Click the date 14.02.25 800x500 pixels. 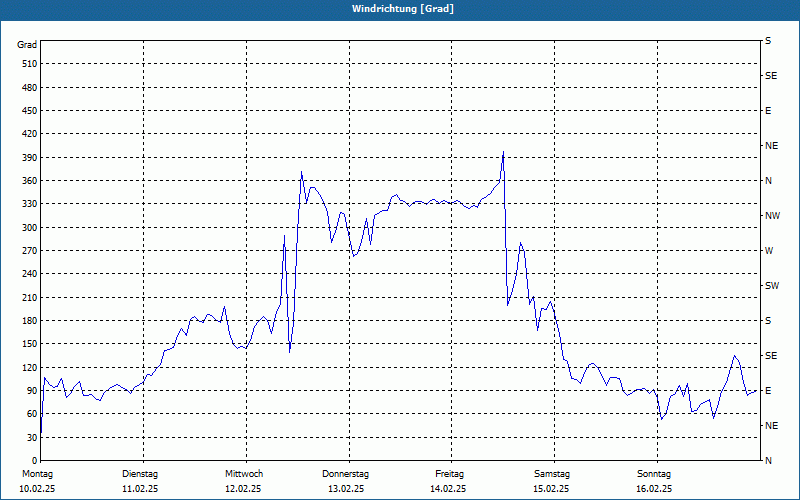[448, 489]
